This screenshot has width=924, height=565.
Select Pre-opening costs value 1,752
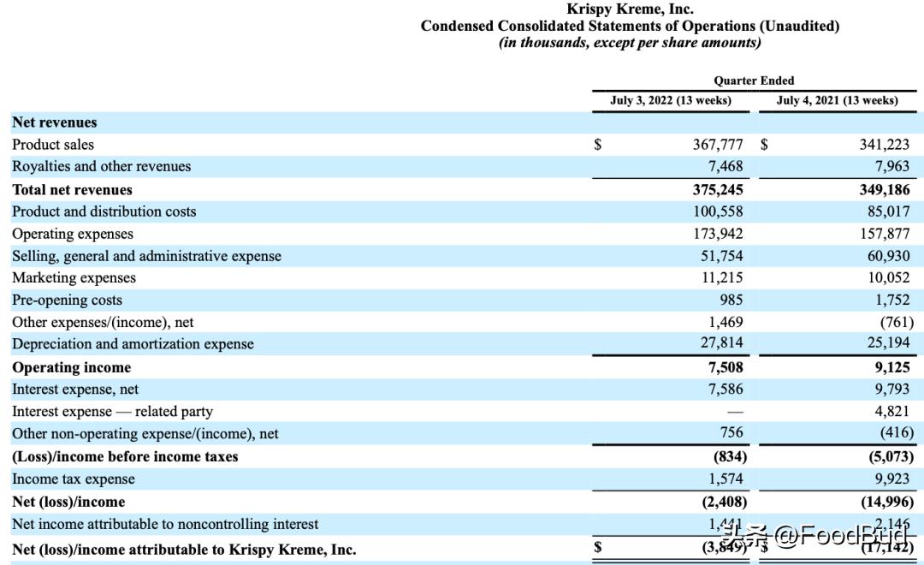coord(892,300)
